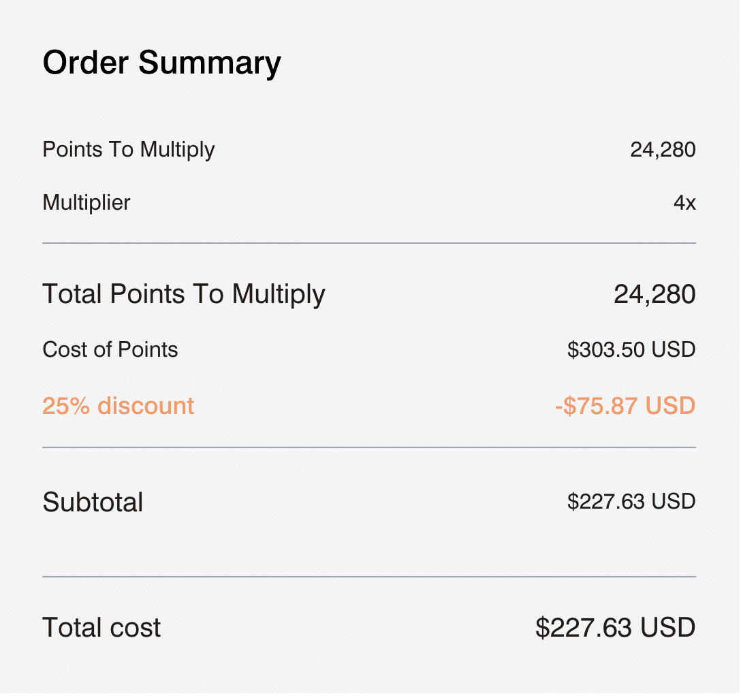Click the 24,280 points value in first row
741x700 pixels.
click(663, 150)
